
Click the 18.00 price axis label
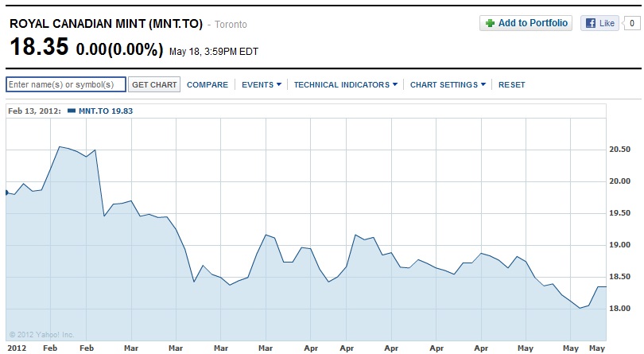click(620, 309)
